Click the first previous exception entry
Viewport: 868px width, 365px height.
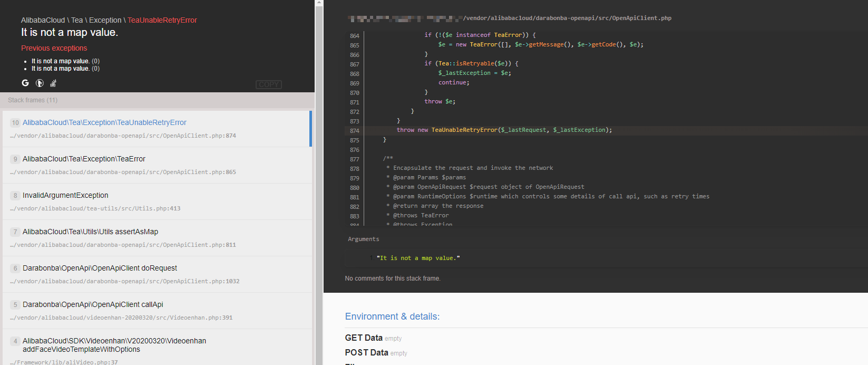[65, 61]
